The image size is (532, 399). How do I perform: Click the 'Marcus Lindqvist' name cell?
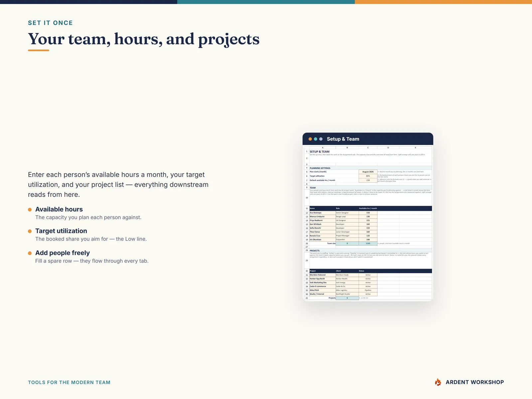[323, 216]
